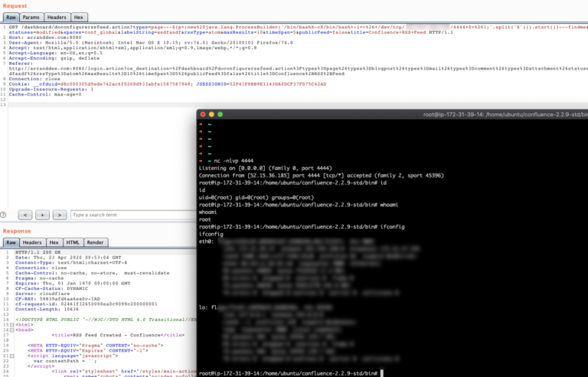The image size is (588, 377).
Task: Switch to the Params tab in Request
Action: (31, 16)
